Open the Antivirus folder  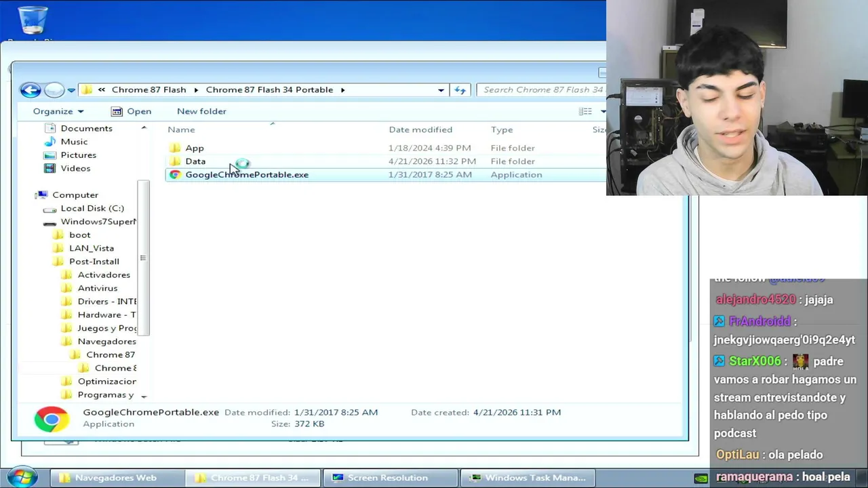[97, 288]
